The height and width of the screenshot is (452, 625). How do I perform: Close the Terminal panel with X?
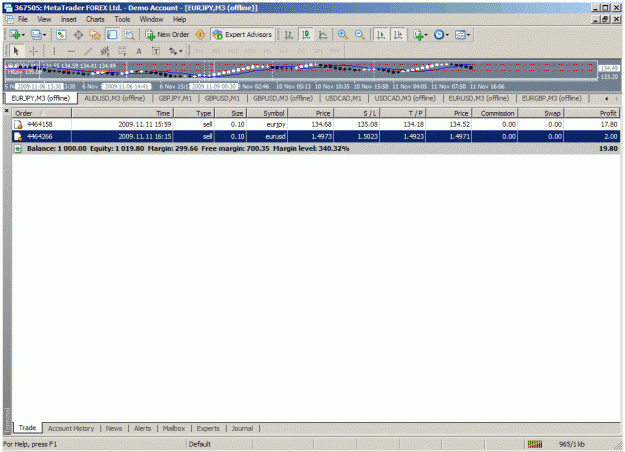tap(6, 110)
